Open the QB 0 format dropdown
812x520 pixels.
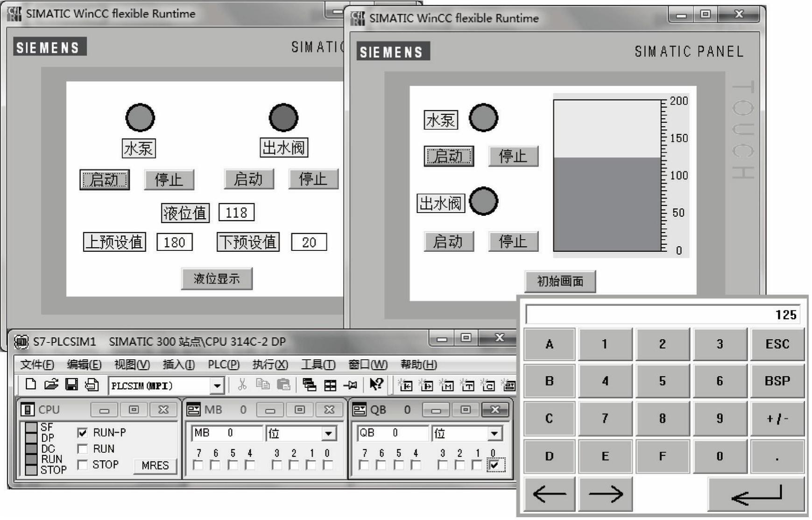pos(494,434)
